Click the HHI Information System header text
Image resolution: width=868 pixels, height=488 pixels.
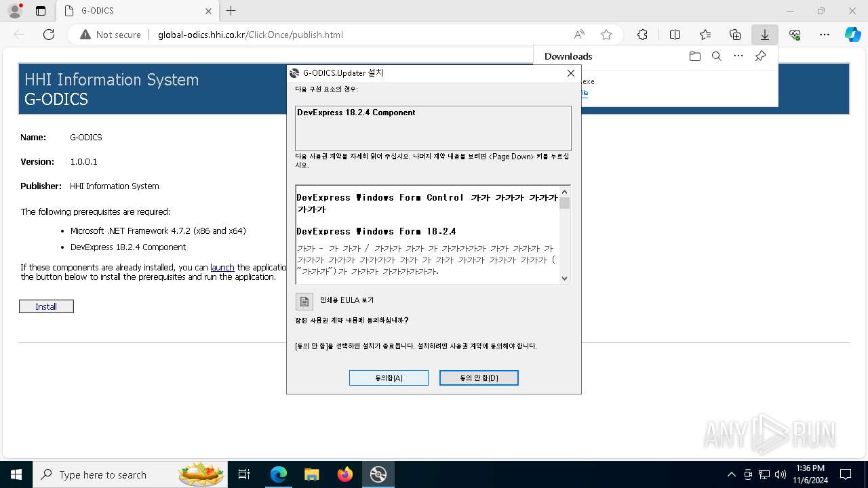pyautogui.click(x=112, y=79)
